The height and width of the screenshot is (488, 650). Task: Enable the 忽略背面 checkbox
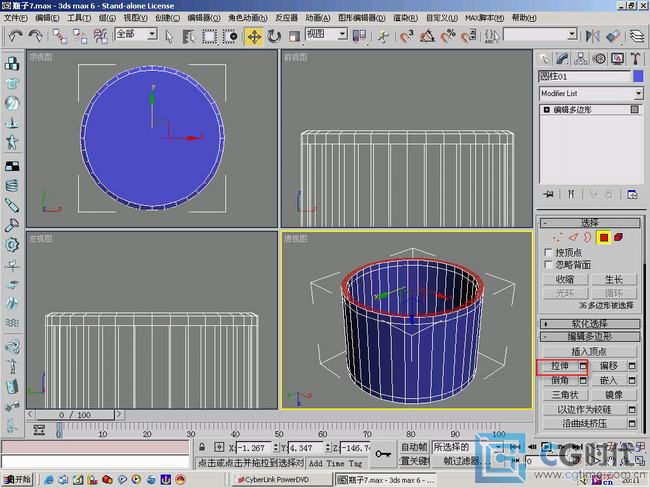tap(548, 265)
